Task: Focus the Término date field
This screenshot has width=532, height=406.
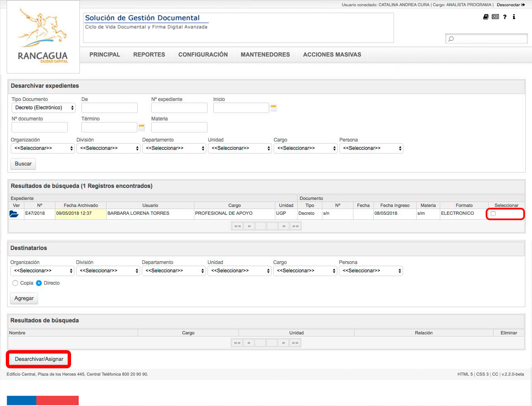Action: pos(109,127)
